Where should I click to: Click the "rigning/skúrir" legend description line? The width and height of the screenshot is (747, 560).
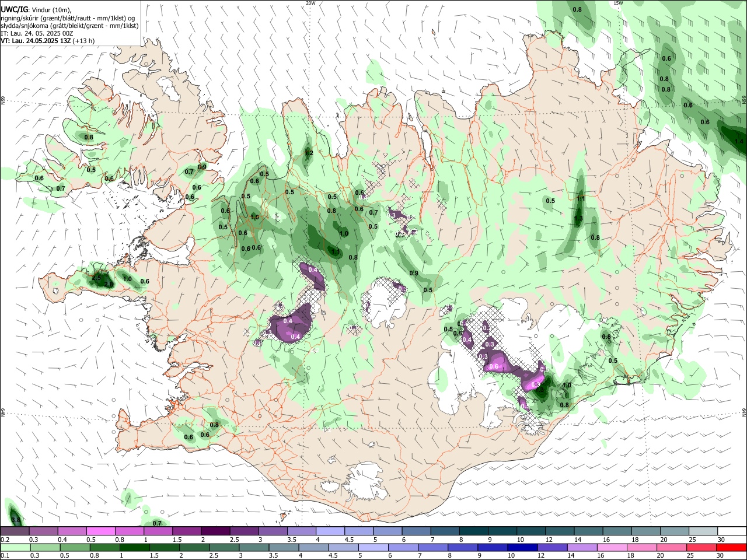click(x=68, y=18)
